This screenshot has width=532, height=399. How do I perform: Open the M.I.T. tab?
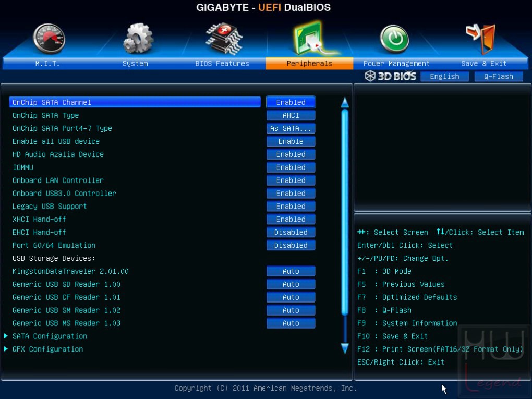(x=47, y=64)
